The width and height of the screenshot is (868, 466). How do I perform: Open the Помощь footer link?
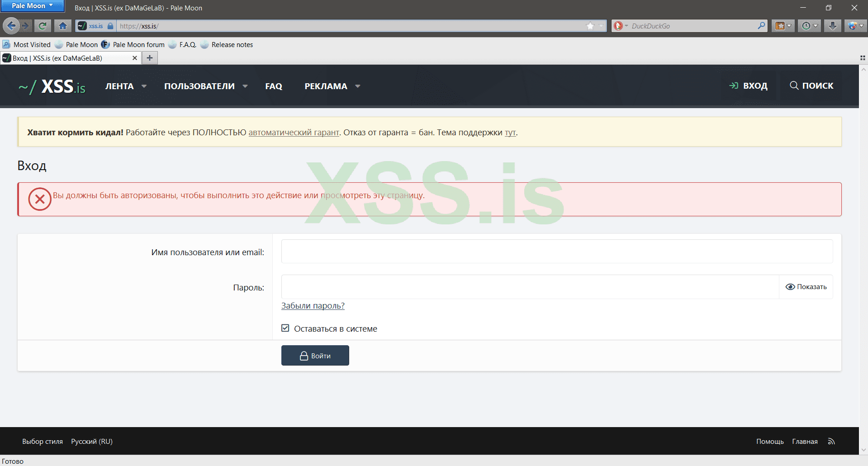[770, 441]
